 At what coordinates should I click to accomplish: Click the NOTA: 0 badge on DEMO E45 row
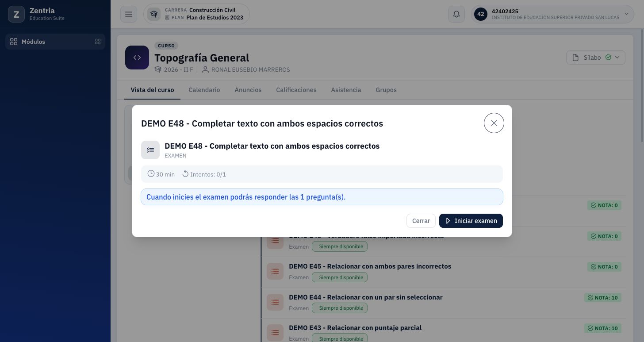point(604,267)
